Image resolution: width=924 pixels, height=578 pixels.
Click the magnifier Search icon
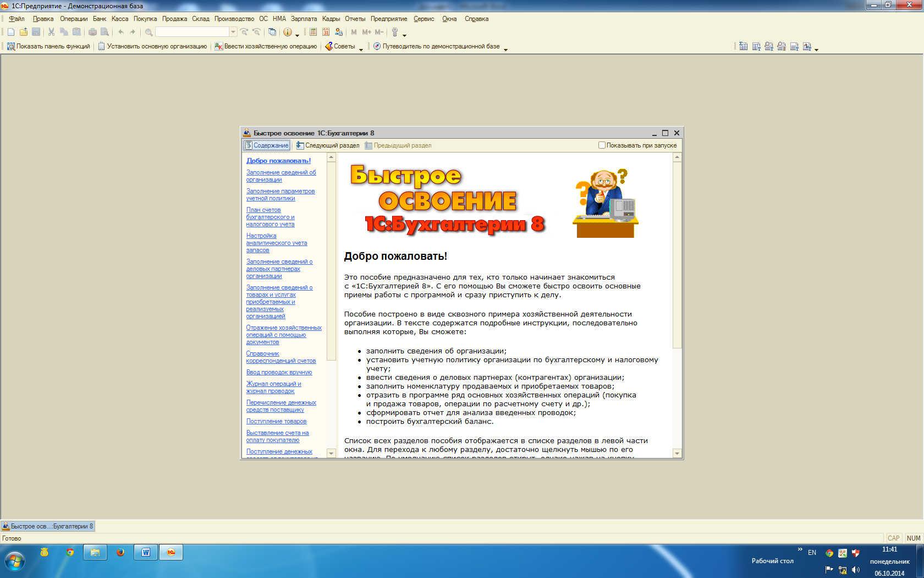[x=148, y=32]
